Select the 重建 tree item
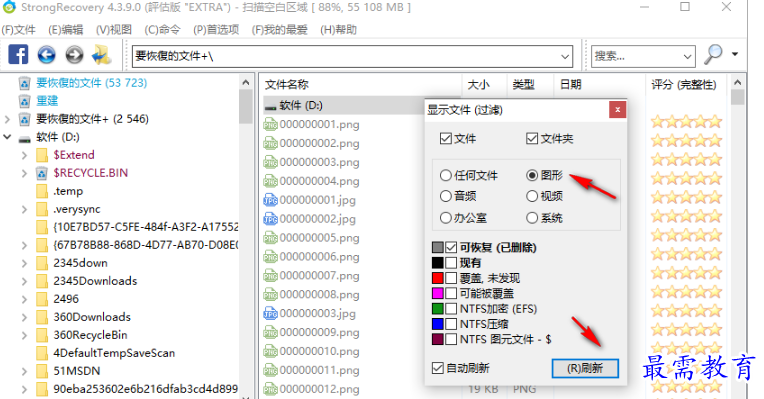Screen dimensions: 764x399 tap(47, 101)
